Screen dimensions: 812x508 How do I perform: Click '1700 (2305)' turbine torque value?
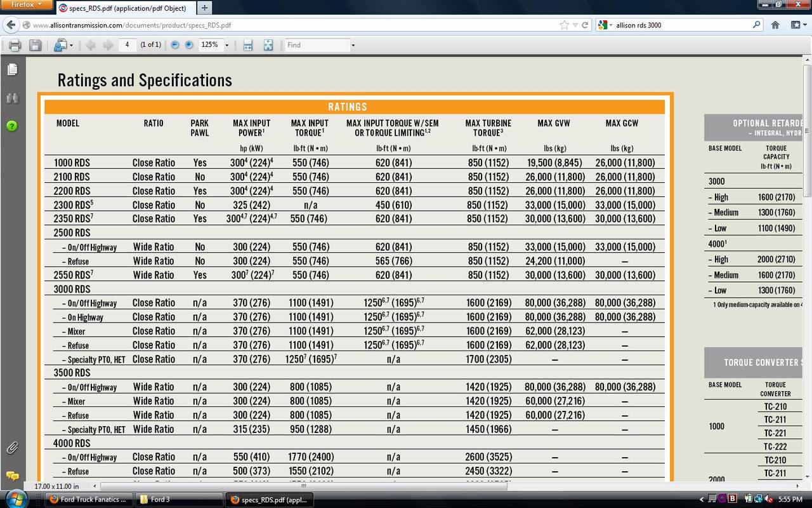point(488,359)
